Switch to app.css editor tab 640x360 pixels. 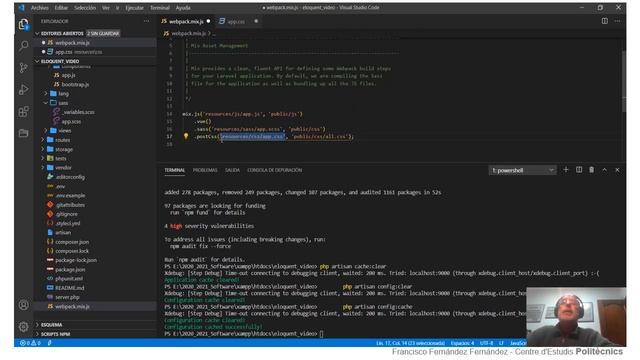tap(236, 21)
